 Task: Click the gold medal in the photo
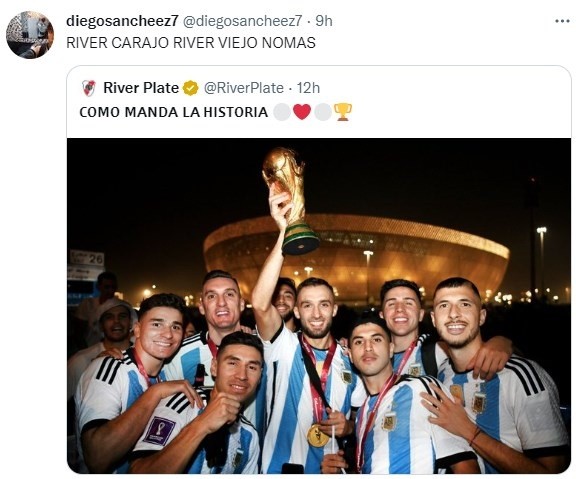pos(317,436)
